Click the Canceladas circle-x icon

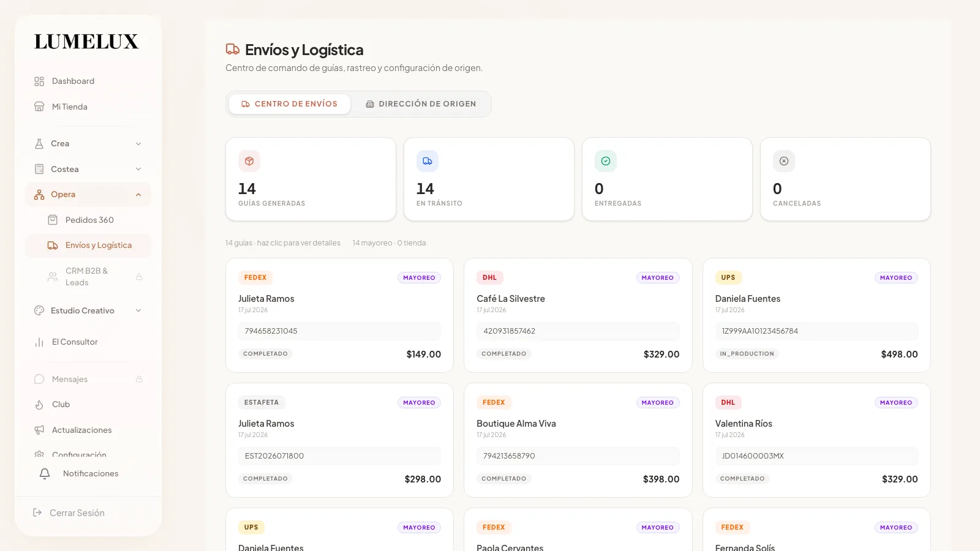(784, 161)
